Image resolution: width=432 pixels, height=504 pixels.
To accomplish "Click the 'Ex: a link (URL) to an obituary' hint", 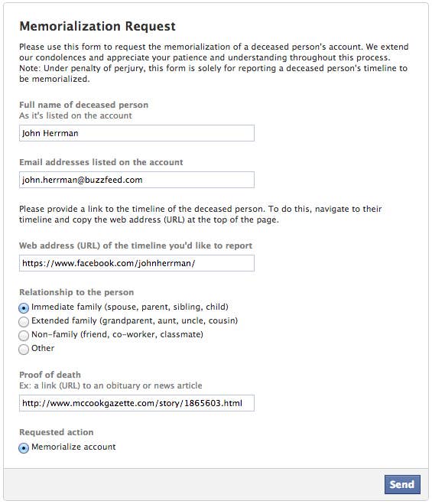I will point(111,385).
